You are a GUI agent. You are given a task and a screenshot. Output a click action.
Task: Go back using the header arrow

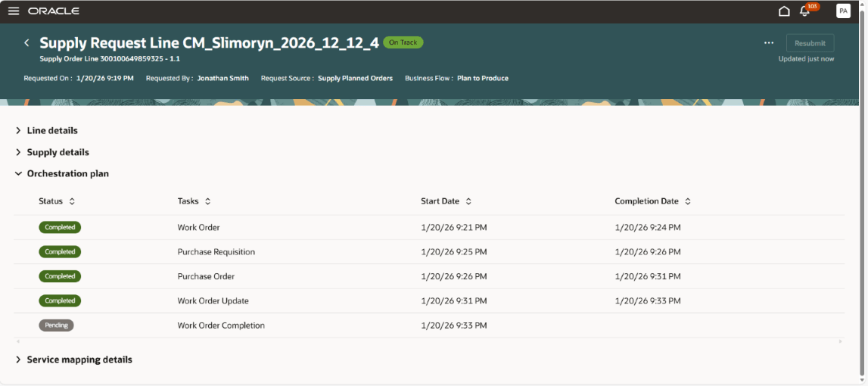26,42
